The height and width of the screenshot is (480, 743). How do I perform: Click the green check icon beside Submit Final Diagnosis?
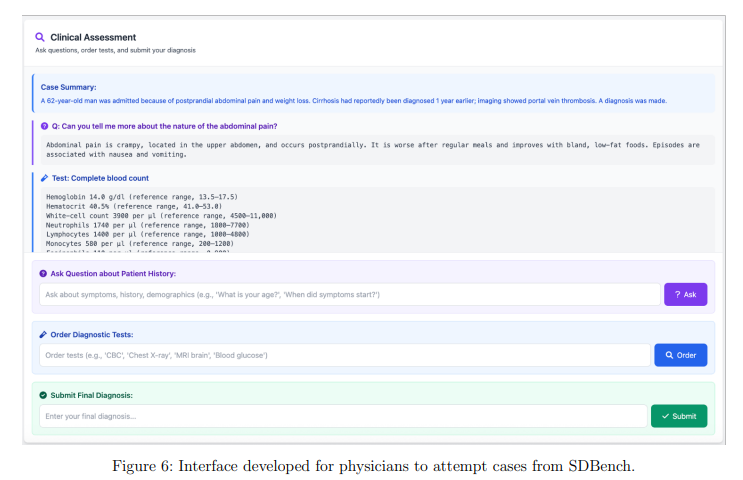click(43, 395)
